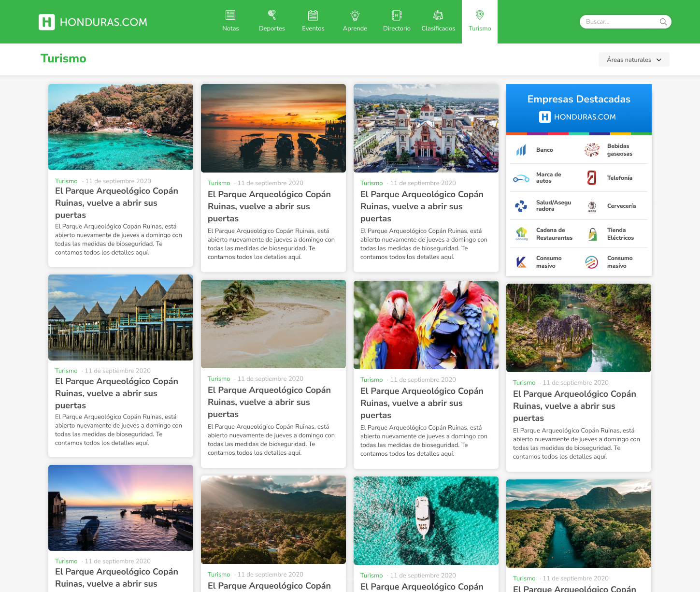Click the K logo for Consumo masivo
700x592 pixels.
pyautogui.click(x=521, y=262)
